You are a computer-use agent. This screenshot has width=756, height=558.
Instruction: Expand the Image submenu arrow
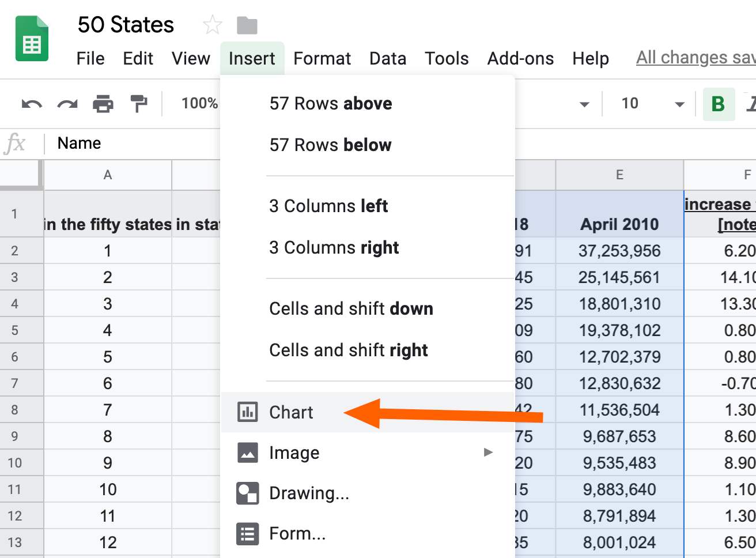tap(488, 453)
